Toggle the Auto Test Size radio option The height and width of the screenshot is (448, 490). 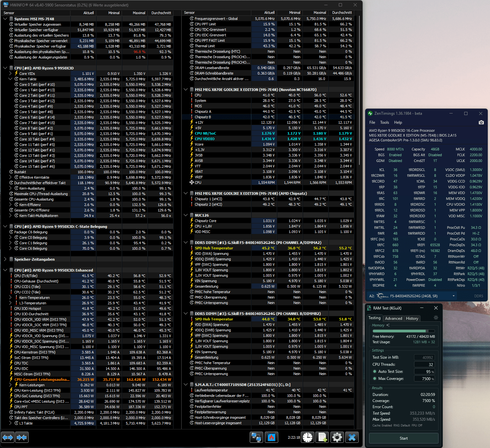[374, 372]
